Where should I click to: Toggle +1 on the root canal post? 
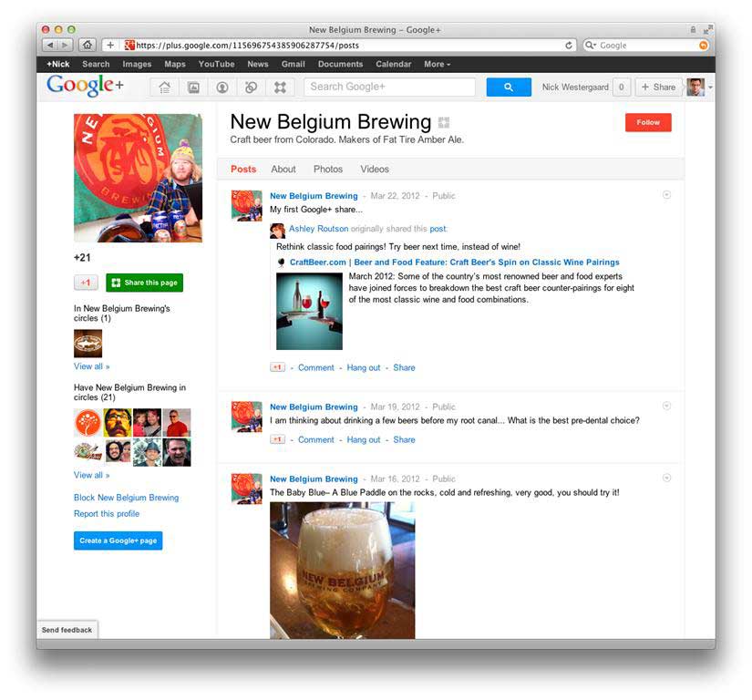(277, 439)
